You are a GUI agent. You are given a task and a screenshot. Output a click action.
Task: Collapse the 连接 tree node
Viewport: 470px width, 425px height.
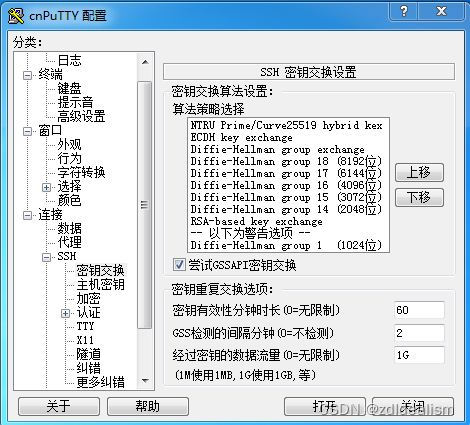[28, 215]
